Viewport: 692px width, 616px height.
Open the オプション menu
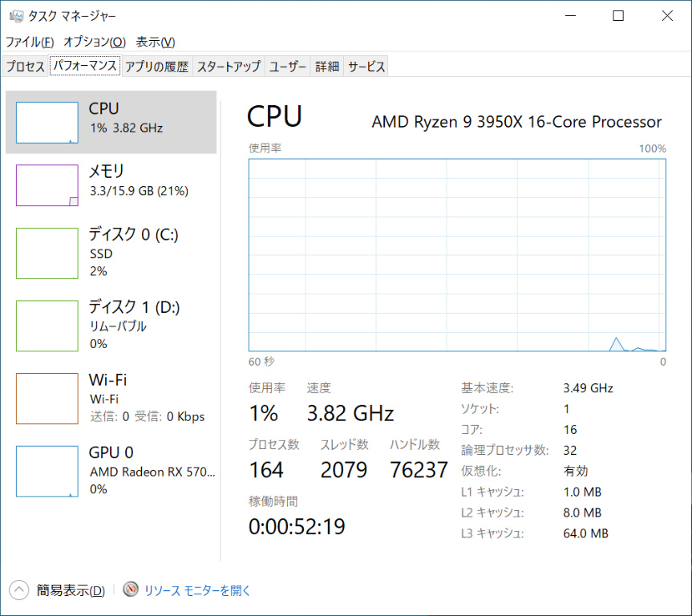[95, 42]
